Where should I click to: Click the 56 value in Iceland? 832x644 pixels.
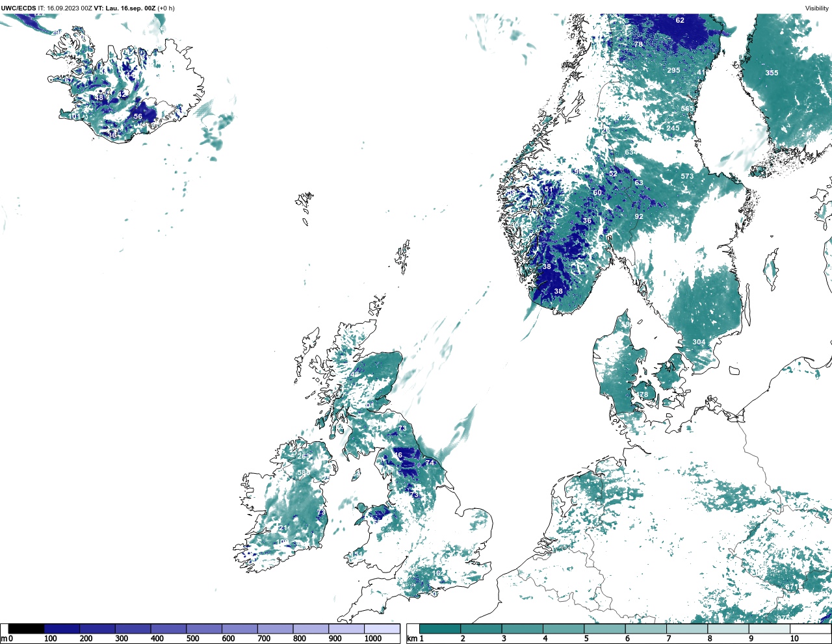point(138,117)
